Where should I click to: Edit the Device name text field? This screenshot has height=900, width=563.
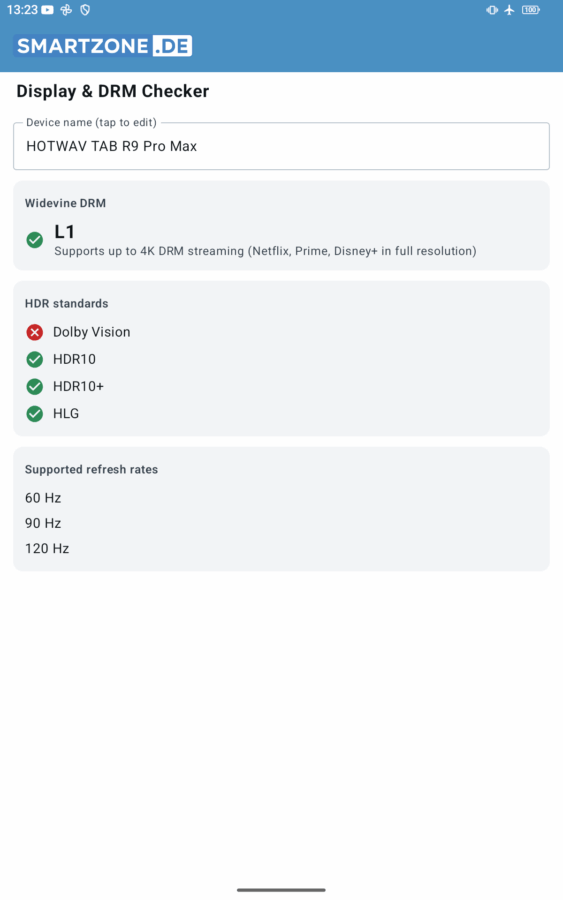pos(281,146)
